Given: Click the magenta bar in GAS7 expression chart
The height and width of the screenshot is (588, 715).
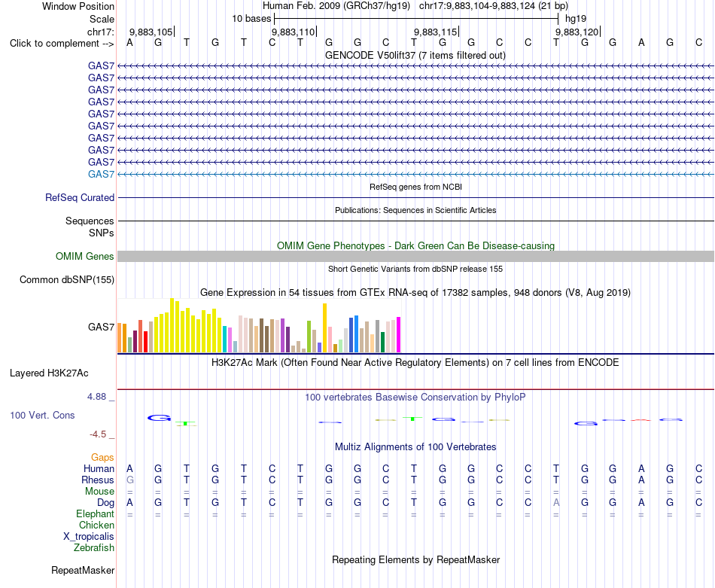Looking at the screenshot, I should point(399,335).
